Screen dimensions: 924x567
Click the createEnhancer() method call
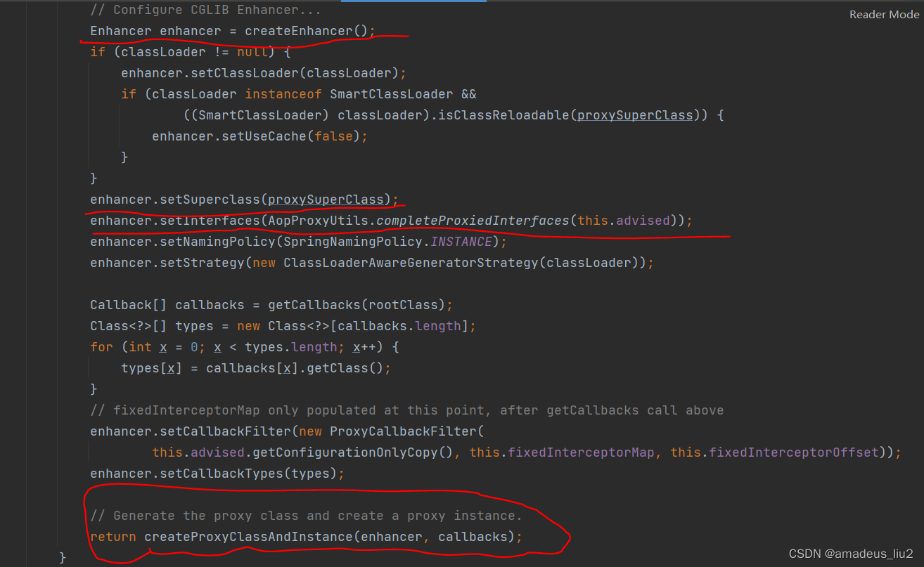(x=307, y=31)
